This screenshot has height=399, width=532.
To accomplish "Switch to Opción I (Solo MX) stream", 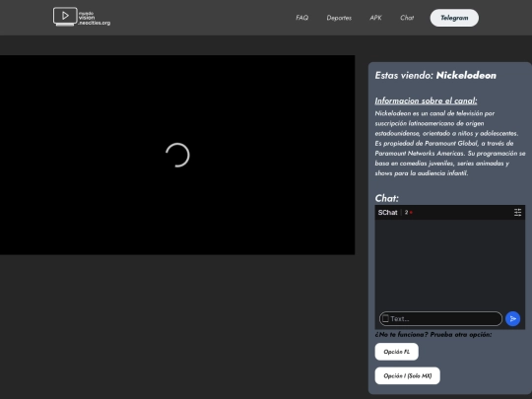I will (407, 375).
